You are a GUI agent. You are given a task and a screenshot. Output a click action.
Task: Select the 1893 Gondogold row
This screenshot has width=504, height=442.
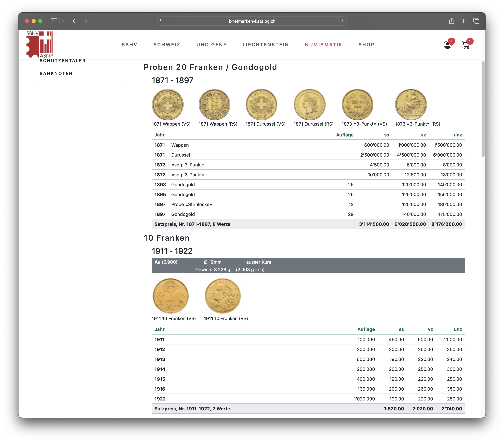click(308, 185)
